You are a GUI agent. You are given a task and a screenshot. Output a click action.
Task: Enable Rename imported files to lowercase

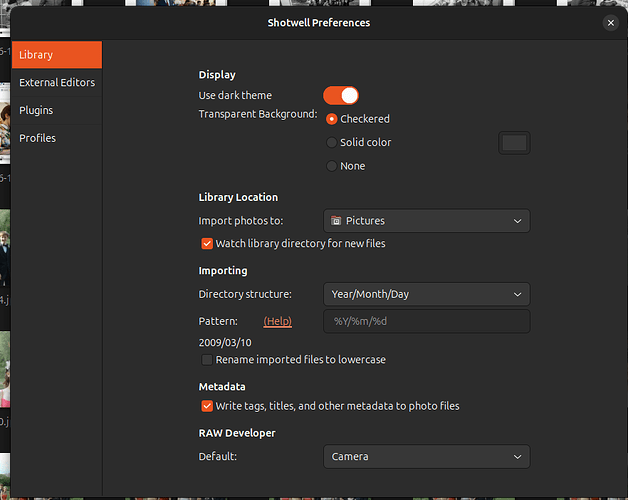pyautogui.click(x=207, y=360)
